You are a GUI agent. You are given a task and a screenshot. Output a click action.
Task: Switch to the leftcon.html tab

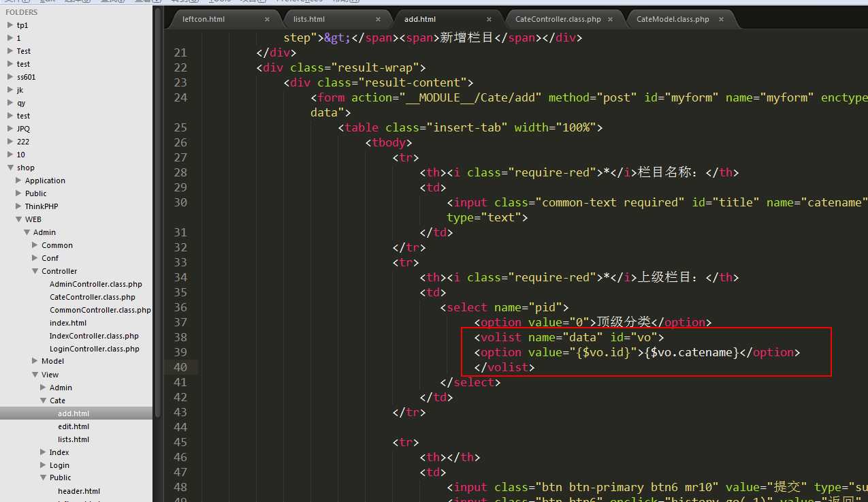204,19
